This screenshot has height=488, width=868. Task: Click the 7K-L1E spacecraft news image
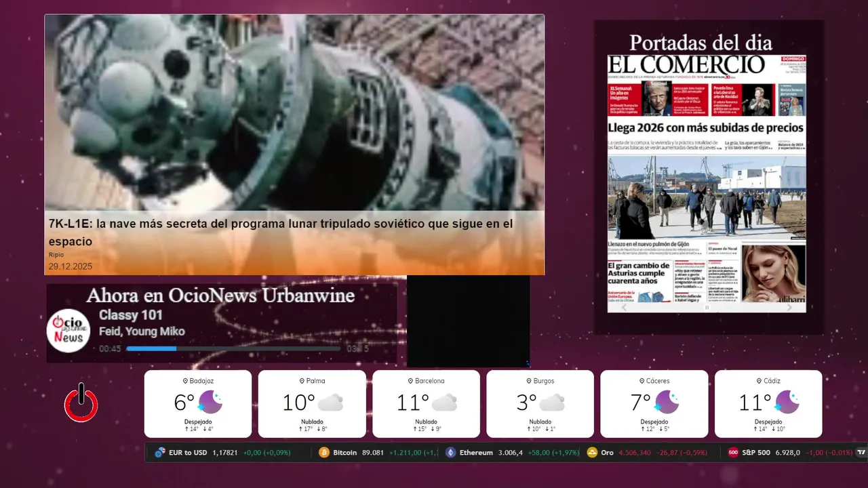point(294,113)
